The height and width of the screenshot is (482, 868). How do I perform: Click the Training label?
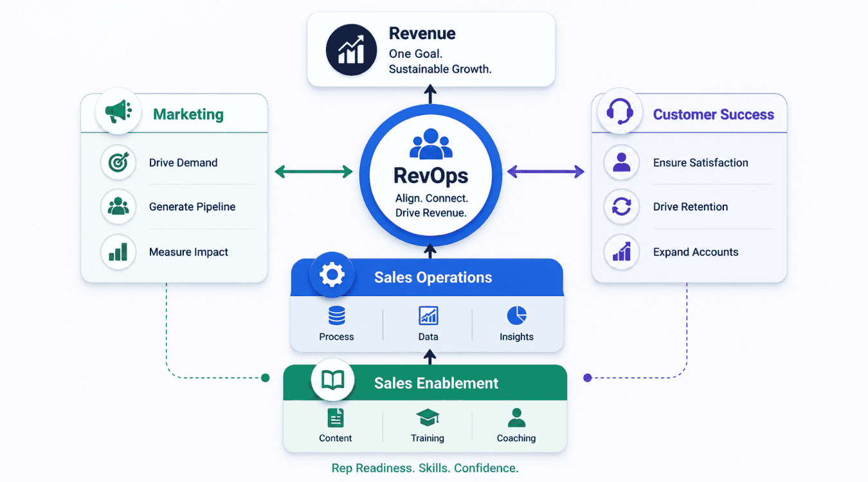click(428, 438)
